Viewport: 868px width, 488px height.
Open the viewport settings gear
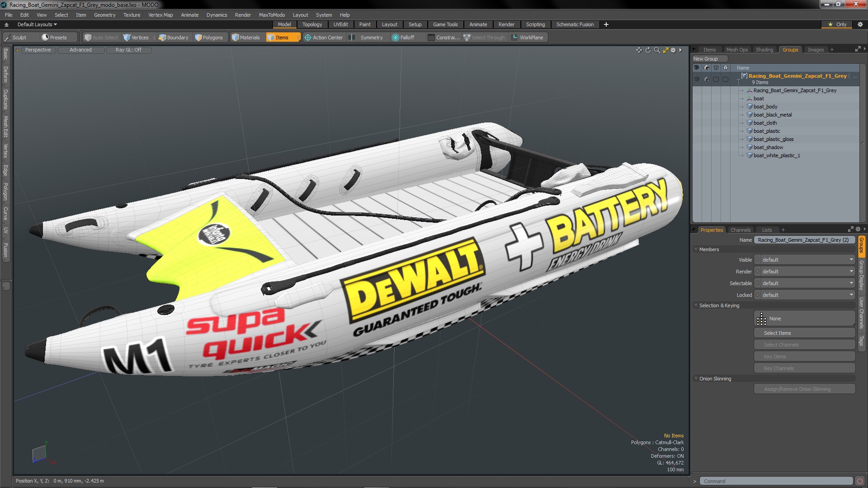click(x=673, y=50)
